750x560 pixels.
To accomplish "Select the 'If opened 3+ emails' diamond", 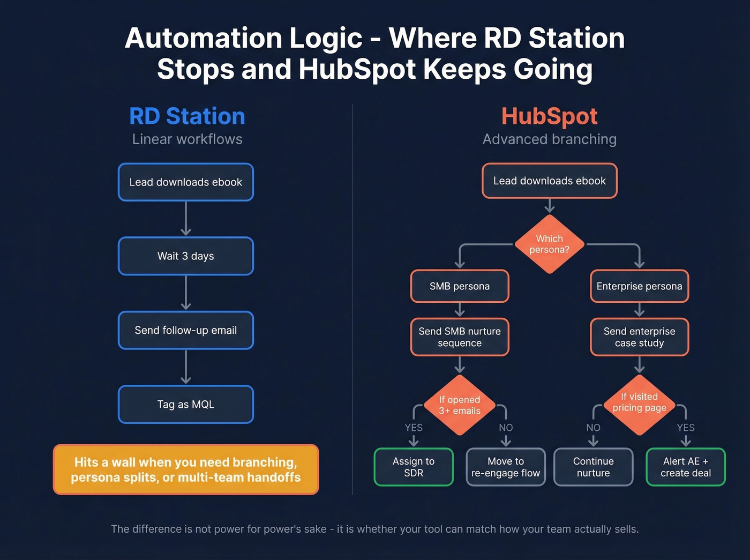I will 459,406.
